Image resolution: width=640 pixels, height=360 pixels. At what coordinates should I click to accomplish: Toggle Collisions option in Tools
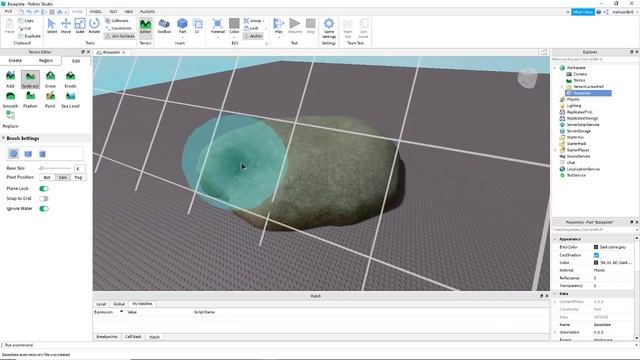[x=117, y=20]
